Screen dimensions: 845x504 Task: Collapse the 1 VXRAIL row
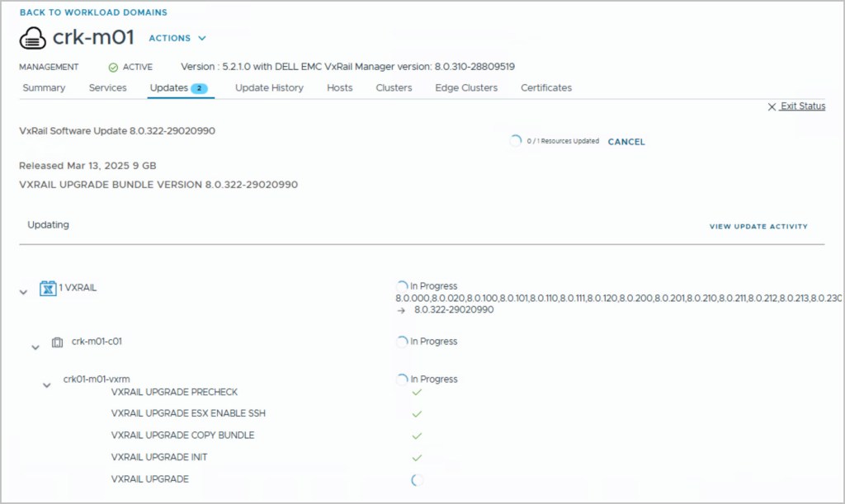23,292
